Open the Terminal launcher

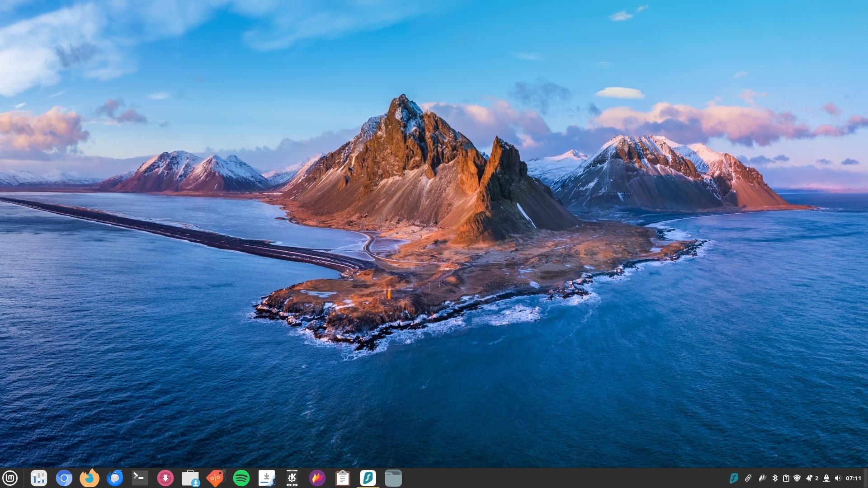pos(140,478)
